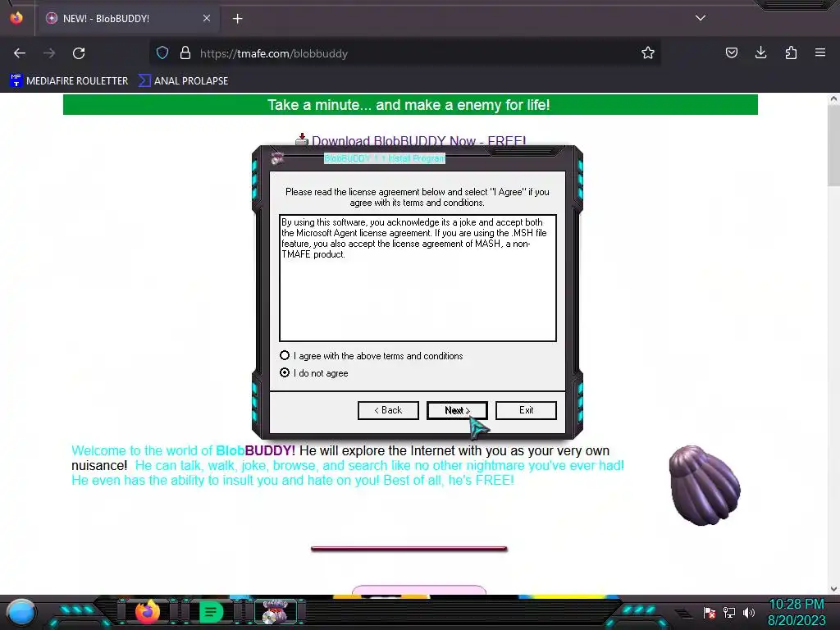Go back with the browser back arrow
The width and height of the screenshot is (840, 630).
point(20,53)
